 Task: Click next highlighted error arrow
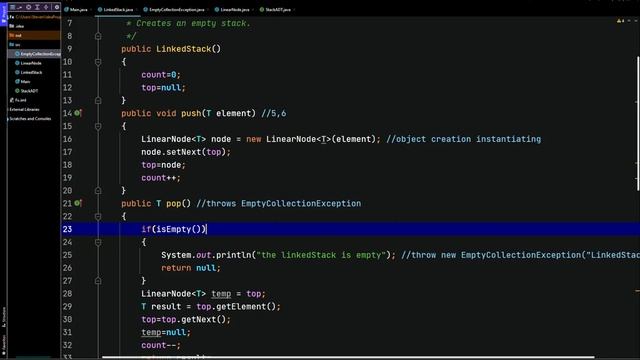[636, 20]
